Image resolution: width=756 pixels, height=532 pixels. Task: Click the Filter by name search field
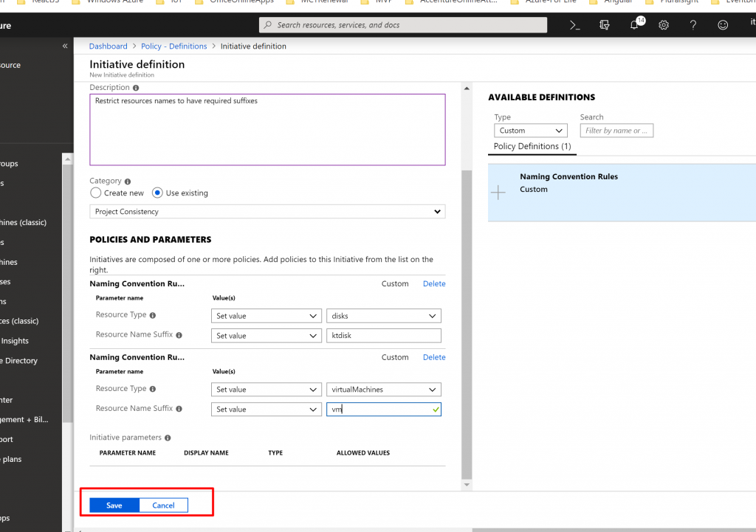[x=616, y=131]
